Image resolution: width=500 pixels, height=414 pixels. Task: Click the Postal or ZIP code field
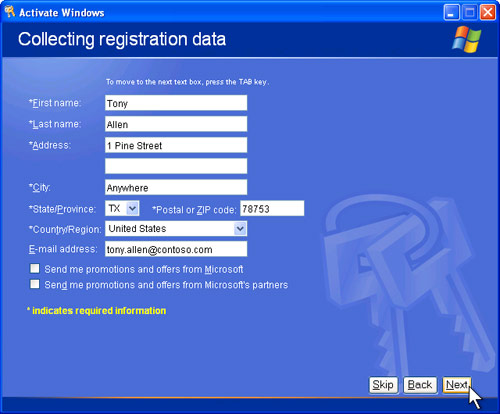coord(272,208)
